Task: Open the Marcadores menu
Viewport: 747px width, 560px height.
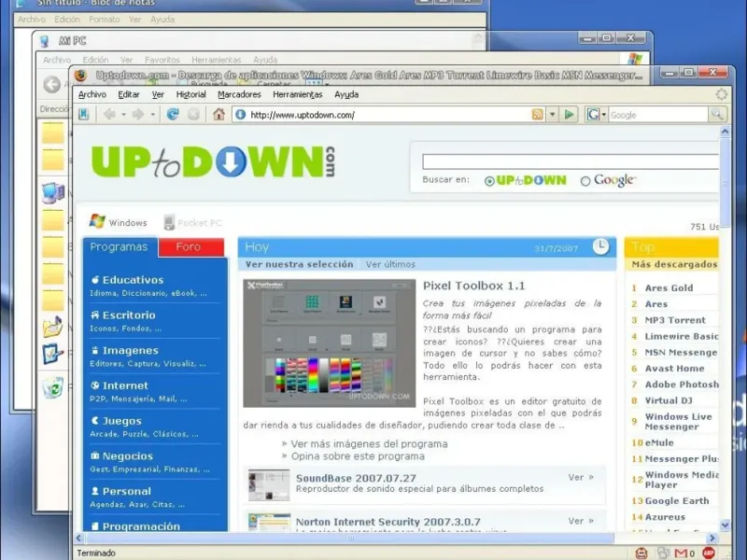Action: point(239,94)
